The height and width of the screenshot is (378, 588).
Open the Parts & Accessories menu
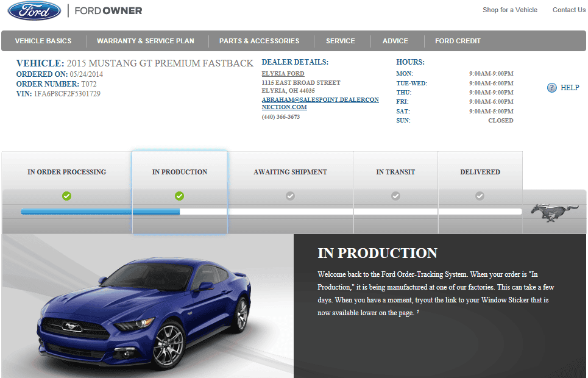click(x=259, y=41)
